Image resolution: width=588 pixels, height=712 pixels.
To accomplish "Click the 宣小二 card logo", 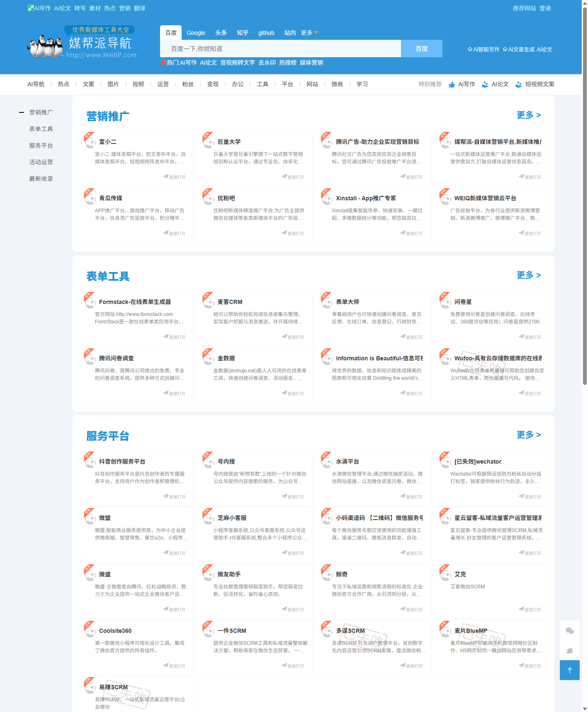I will coord(90,143).
